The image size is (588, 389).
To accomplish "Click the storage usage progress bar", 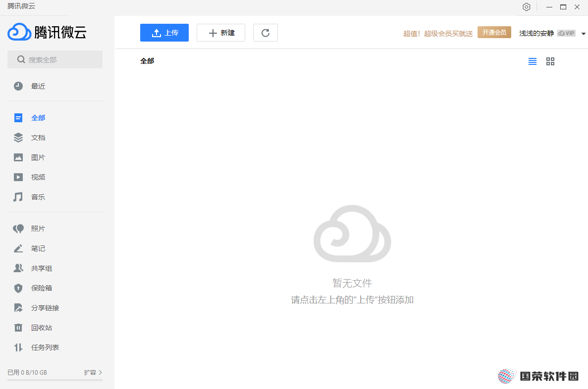I will click(55, 380).
